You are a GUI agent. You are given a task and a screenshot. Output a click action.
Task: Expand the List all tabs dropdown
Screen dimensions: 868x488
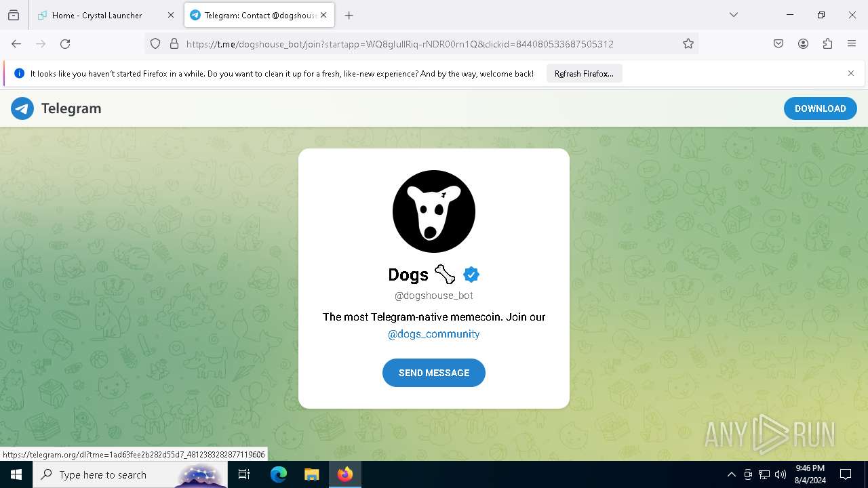pos(733,15)
